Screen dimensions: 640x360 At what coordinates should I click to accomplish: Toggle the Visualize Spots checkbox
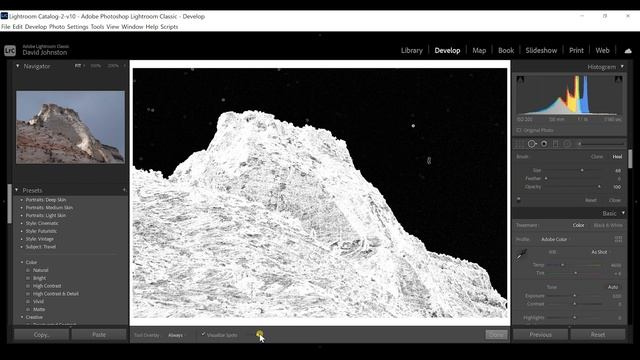(x=203, y=335)
